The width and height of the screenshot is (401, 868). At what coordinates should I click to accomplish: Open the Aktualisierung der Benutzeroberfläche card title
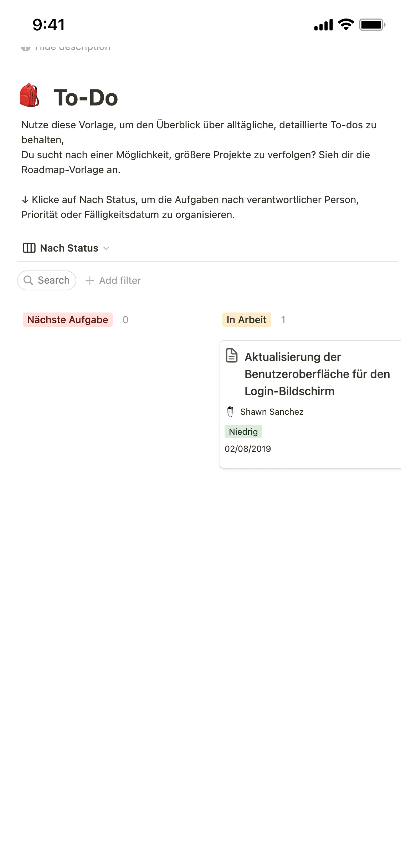pyautogui.click(x=317, y=374)
